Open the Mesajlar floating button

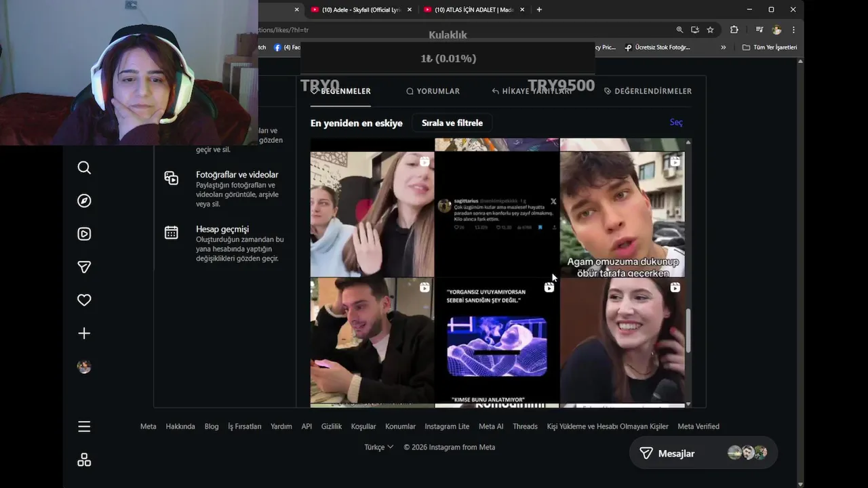(x=703, y=453)
